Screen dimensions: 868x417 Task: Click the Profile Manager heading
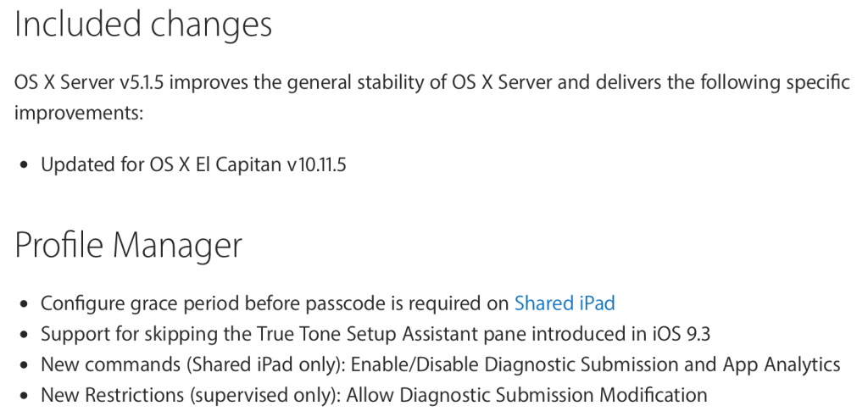(x=129, y=246)
